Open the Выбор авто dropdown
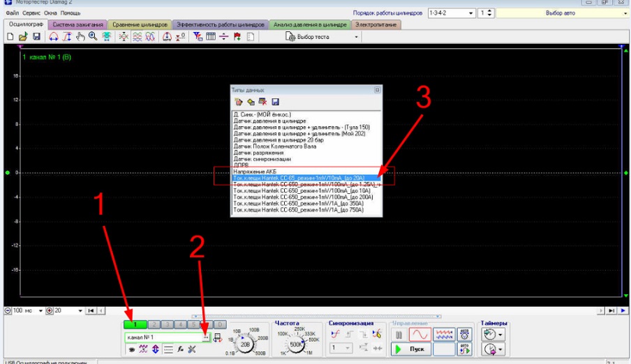 pyautogui.click(x=625, y=13)
